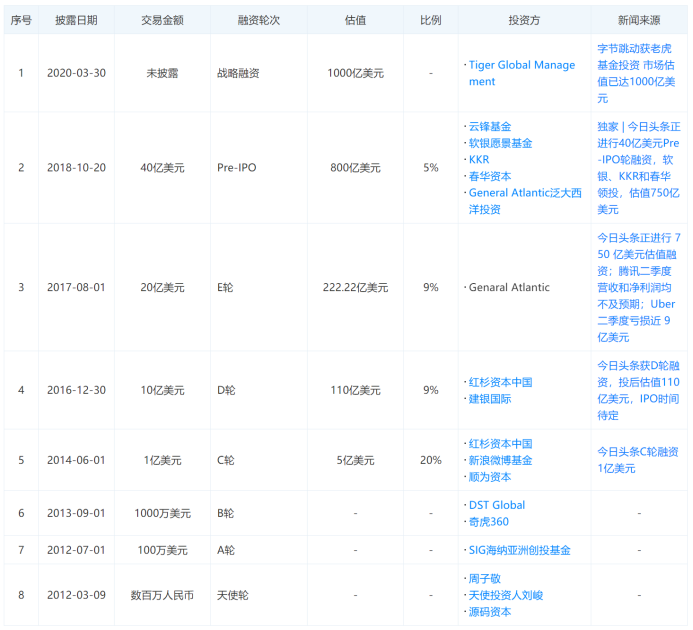
Task: Click the 云锋基金 investor link
Action: 490,127
